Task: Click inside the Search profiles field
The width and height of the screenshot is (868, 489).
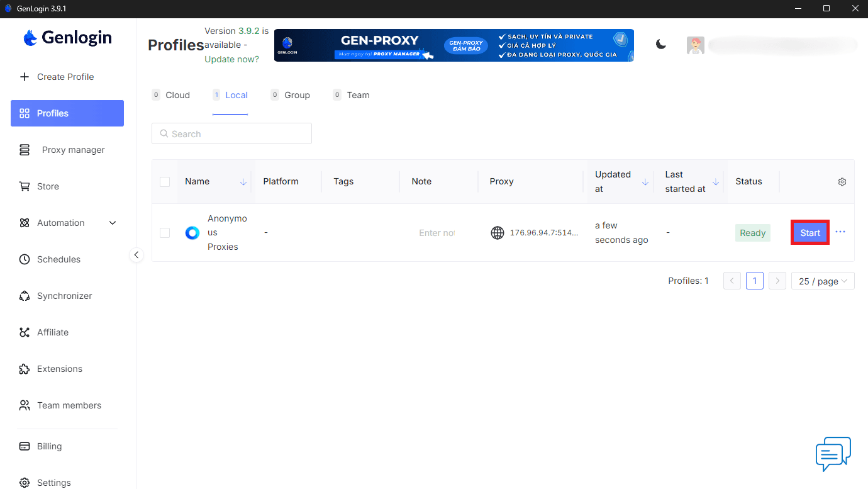Action: [x=231, y=133]
